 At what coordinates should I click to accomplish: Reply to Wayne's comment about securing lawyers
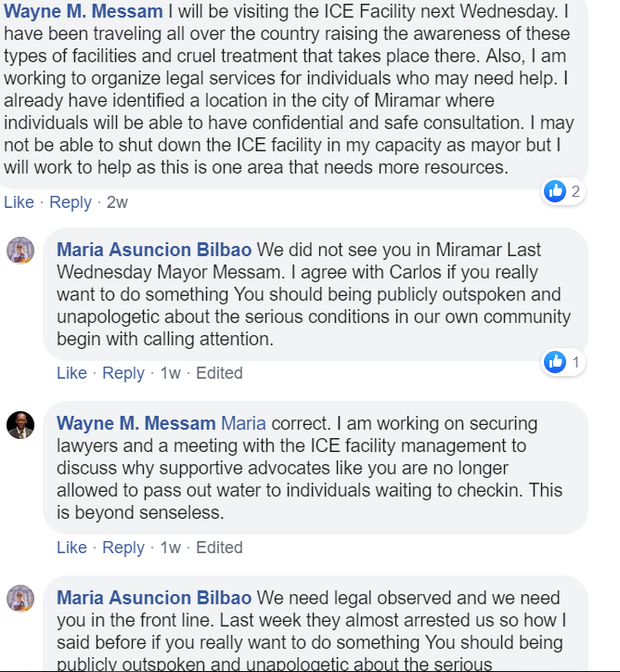click(123, 548)
